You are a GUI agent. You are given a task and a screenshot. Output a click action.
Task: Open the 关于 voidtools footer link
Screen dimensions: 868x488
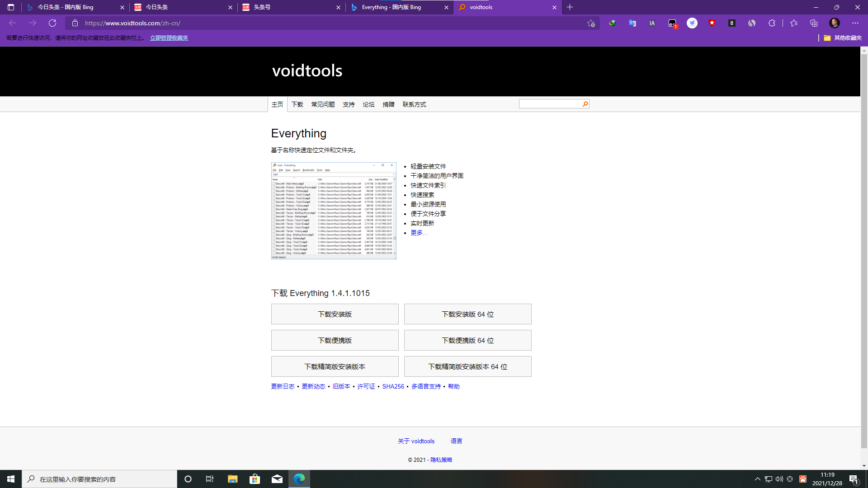[416, 441]
